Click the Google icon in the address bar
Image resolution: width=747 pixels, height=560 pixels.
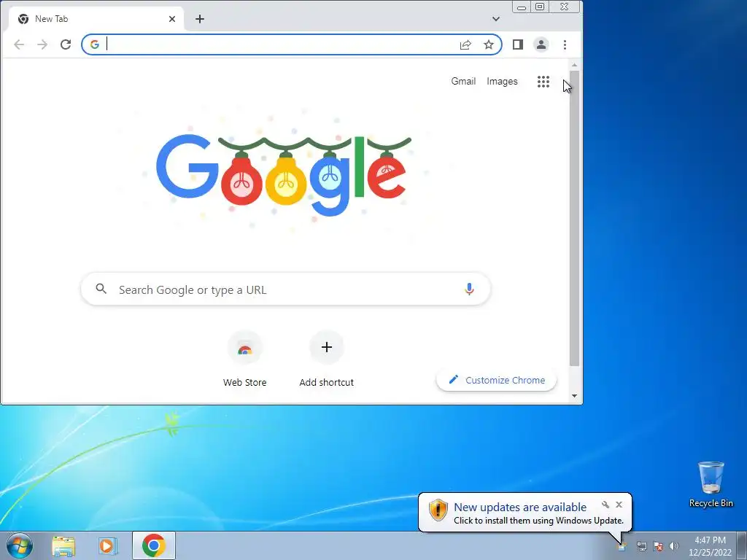tap(95, 44)
